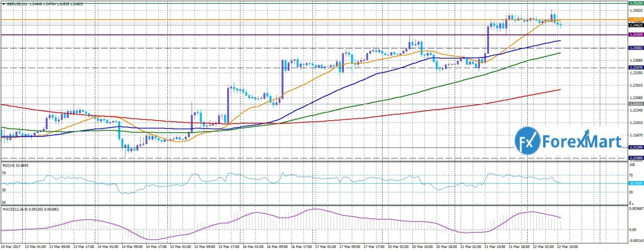Select the purple 1.24359 price level tag
The image size is (644, 251).
pos(635,34)
